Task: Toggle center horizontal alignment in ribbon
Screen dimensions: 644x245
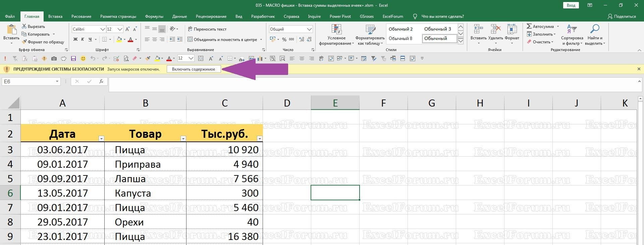Action: click(155, 39)
